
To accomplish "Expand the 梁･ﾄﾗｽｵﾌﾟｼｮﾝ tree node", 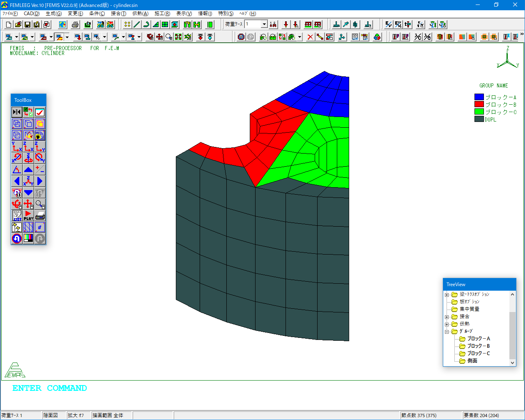I will tap(447, 295).
